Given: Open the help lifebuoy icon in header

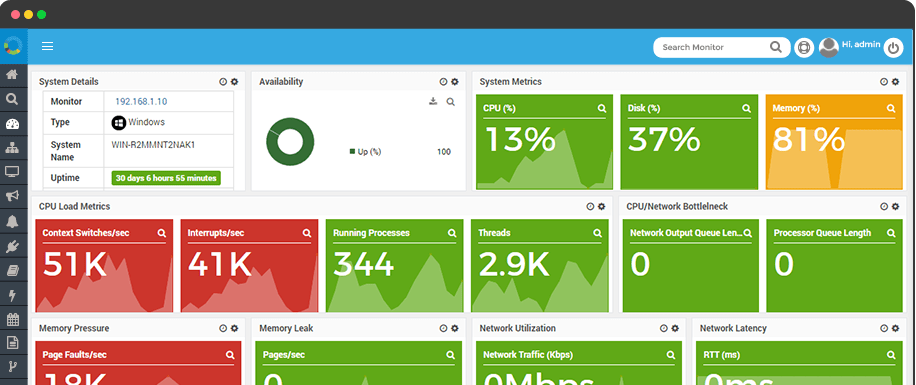Looking at the screenshot, I should [804, 47].
